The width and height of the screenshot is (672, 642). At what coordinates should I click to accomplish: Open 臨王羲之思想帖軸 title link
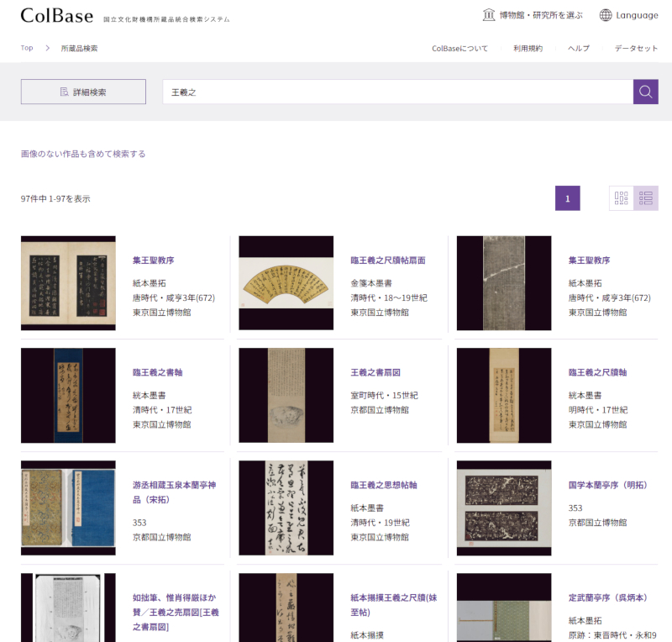point(384,485)
